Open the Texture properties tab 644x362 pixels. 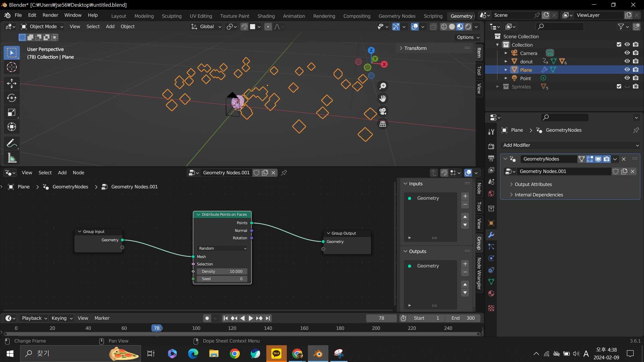pyautogui.click(x=491, y=308)
